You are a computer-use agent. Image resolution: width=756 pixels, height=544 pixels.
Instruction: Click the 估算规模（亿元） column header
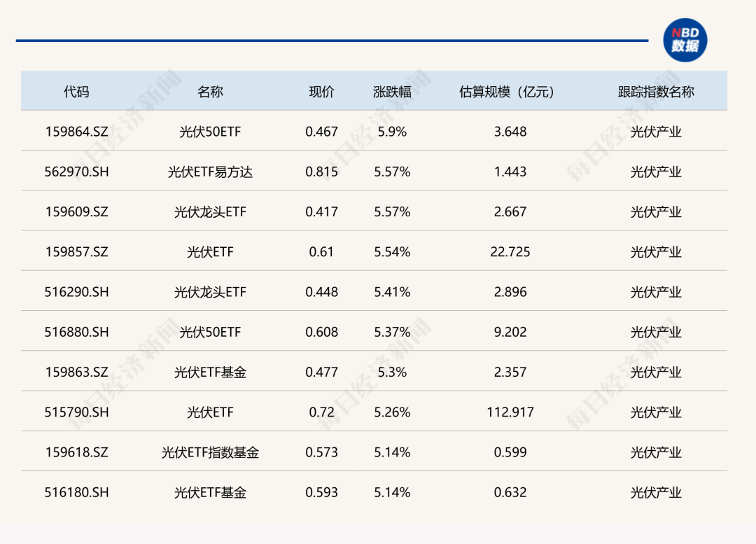pyautogui.click(x=510, y=92)
